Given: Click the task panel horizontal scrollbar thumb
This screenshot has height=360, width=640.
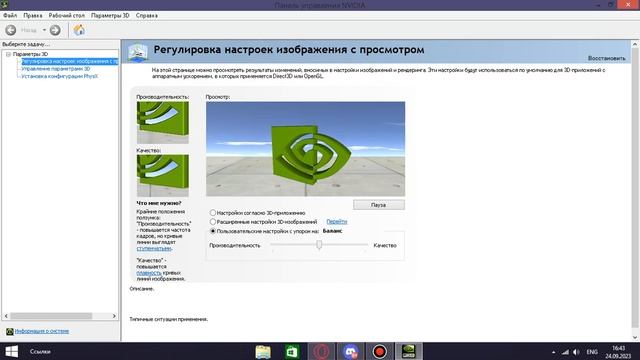Looking at the screenshot, I should [51, 316].
